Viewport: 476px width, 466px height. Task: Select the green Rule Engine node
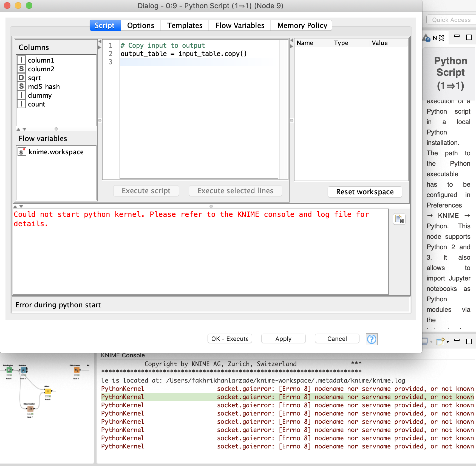click(9, 370)
